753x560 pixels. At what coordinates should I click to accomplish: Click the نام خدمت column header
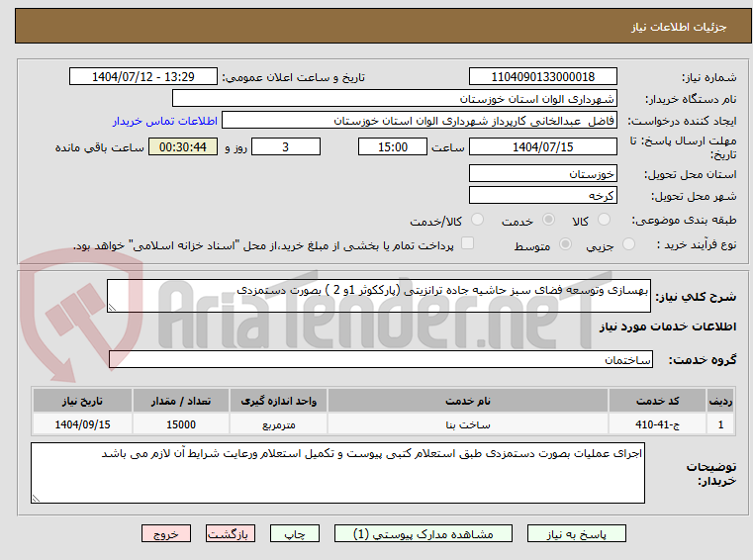pyautogui.click(x=468, y=401)
